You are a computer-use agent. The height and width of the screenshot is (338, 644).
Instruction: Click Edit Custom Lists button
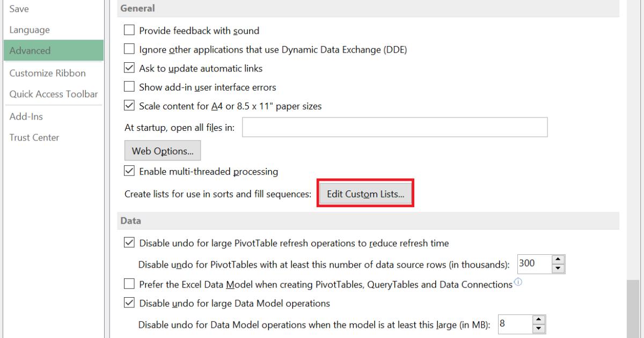(365, 194)
